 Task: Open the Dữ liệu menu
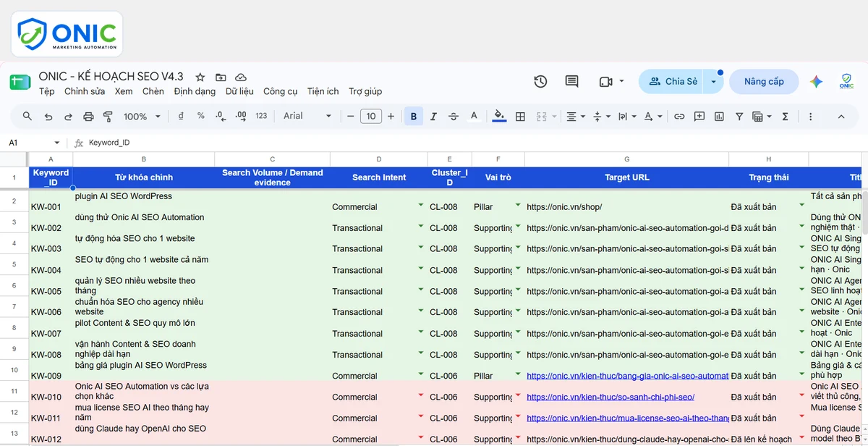(x=239, y=91)
